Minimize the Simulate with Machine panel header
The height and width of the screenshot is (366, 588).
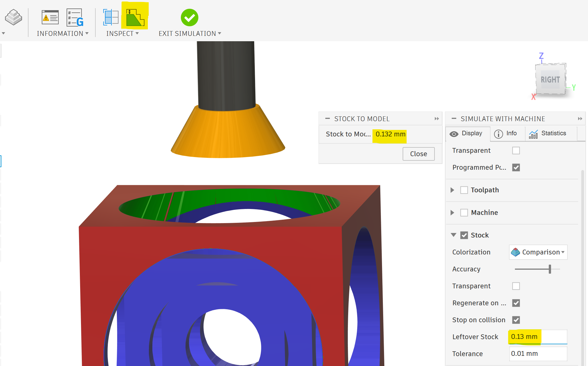tap(454, 119)
